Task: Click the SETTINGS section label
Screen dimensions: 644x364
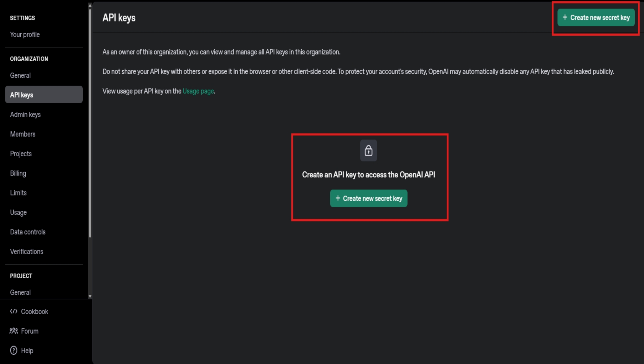Action: pyautogui.click(x=22, y=18)
